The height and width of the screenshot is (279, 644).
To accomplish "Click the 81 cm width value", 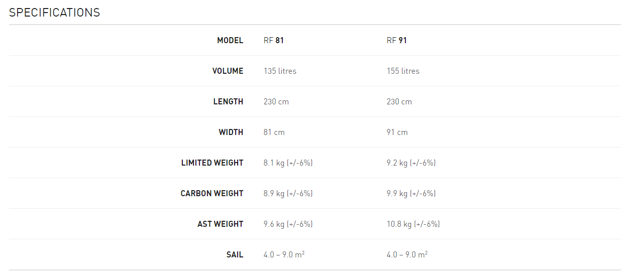I will tap(274, 132).
